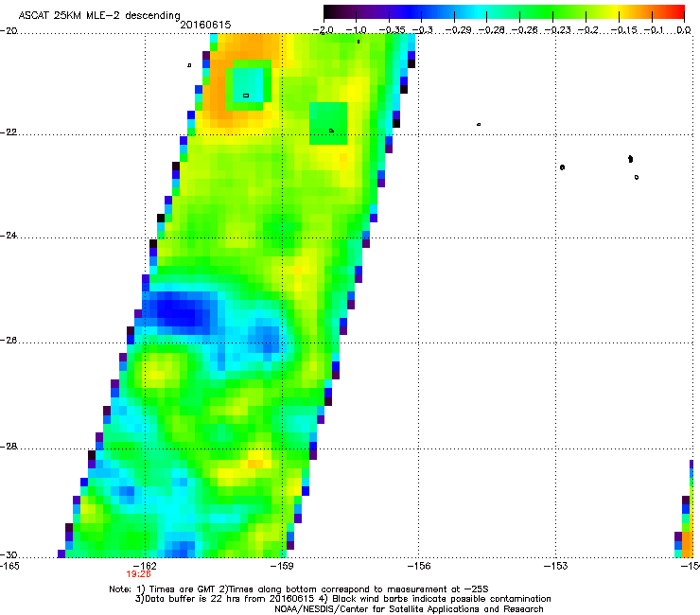Click the note line about Data buffer 22 hrs
700x615 pixels.
[342, 599]
